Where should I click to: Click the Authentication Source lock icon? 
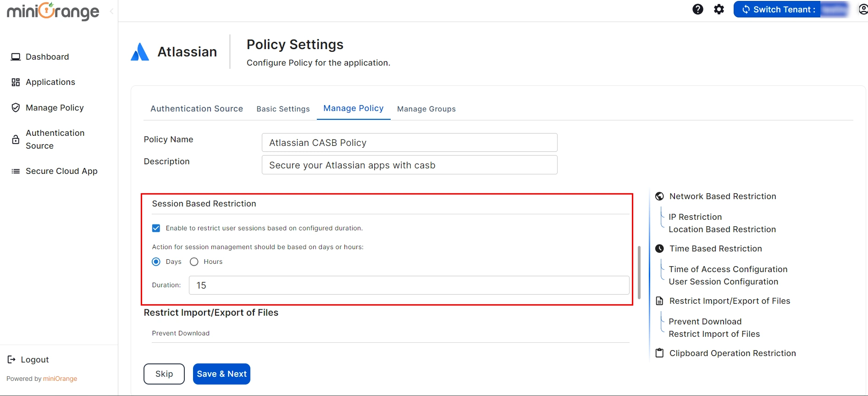coord(16,139)
